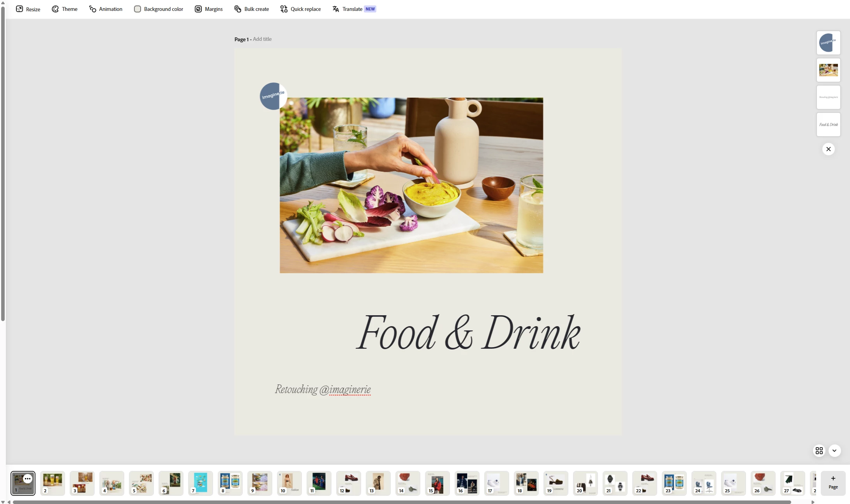Select the imaginerie logo layer thumbnail
Viewport: 850px width, 504px height.
[828, 43]
